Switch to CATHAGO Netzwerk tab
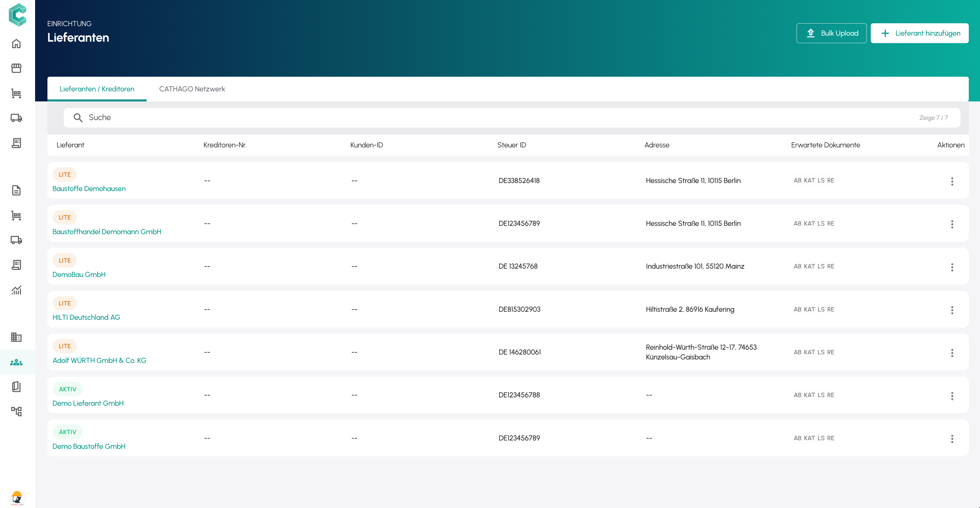 tap(192, 89)
